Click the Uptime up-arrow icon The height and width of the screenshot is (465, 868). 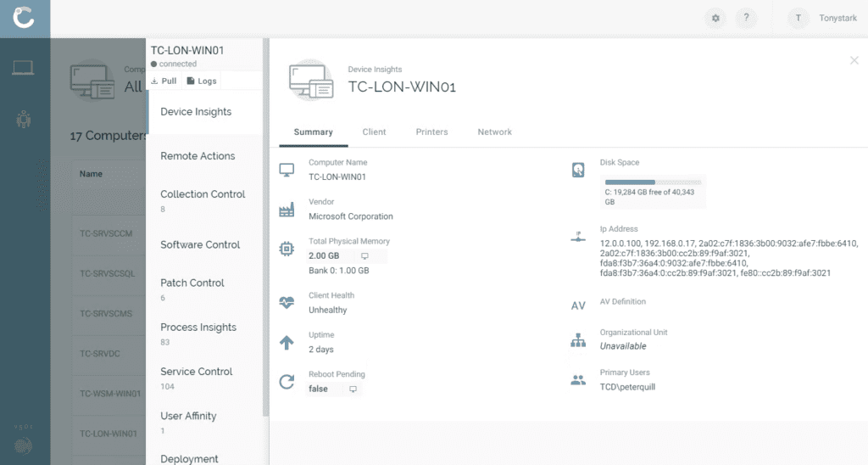(287, 343)
